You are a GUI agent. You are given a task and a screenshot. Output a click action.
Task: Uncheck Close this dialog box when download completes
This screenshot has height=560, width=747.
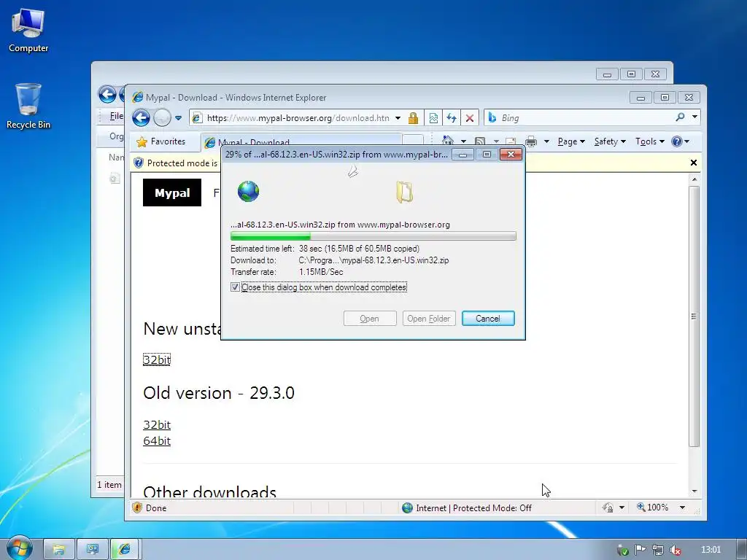point(235,287)
